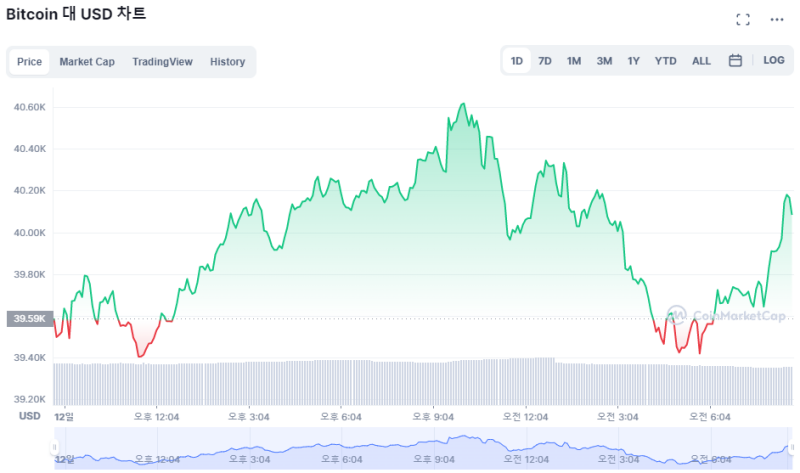The height and width of the screenshot is (473, 800).
Task: Select the 7D time range
Action: click(x=545, y=61)
